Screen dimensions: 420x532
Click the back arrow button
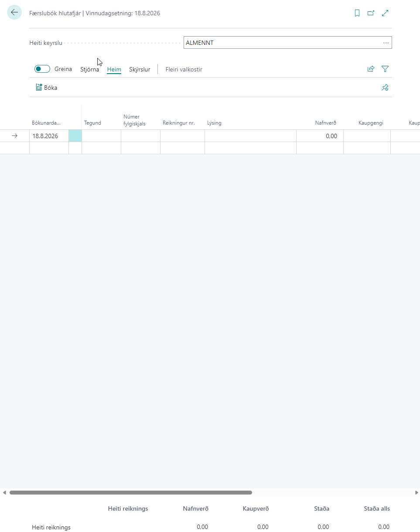[14, 13]
